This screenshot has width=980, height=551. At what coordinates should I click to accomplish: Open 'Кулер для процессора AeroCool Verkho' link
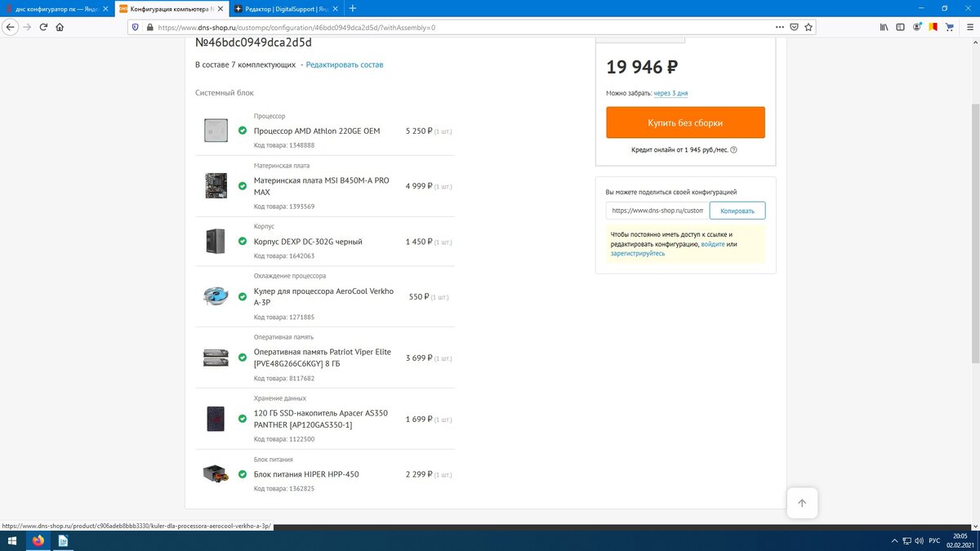point(323,296)
